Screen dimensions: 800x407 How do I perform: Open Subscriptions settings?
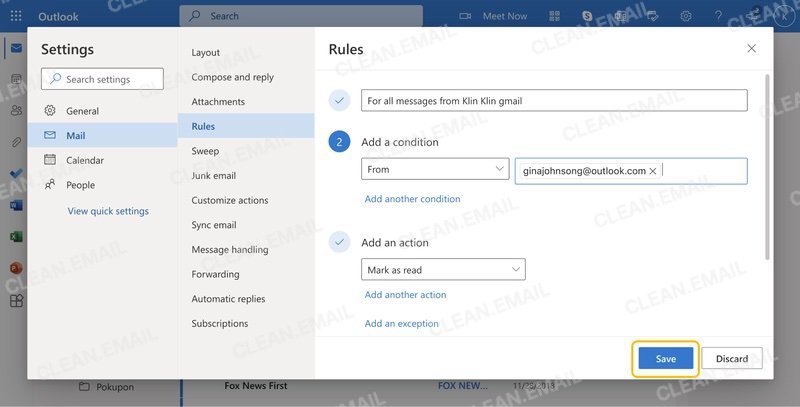(x=246, y=323)
